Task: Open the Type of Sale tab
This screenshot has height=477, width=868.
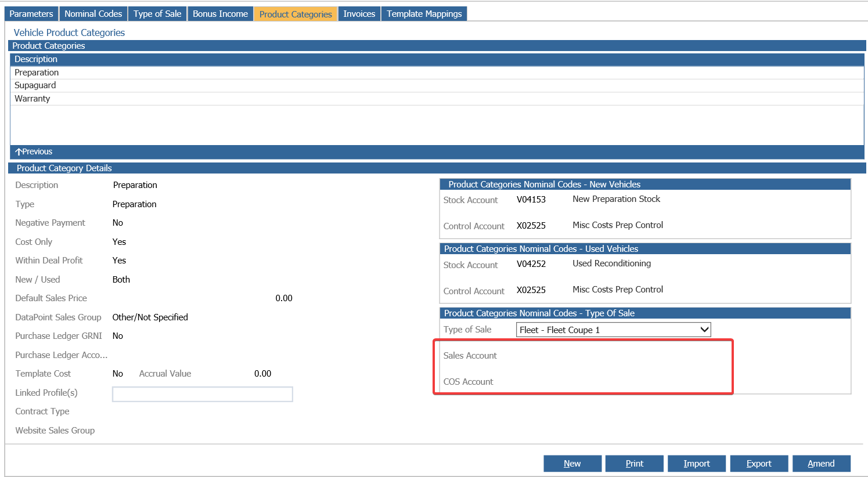Action: click(x=157, y=14)
